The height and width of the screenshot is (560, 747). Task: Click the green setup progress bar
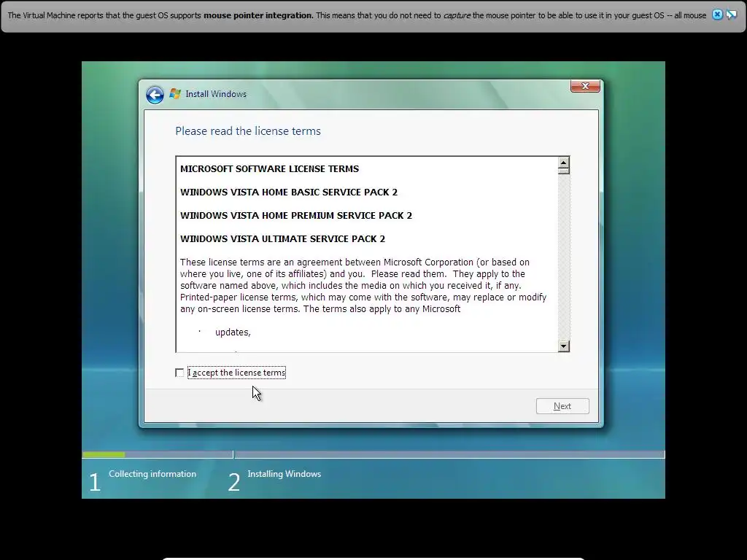pos(104,455)
